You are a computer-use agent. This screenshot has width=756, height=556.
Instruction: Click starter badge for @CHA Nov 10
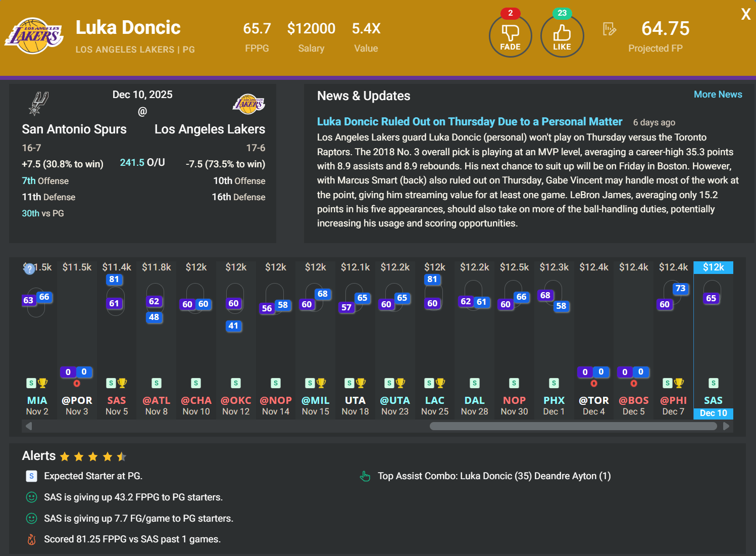tap(196, 383)
